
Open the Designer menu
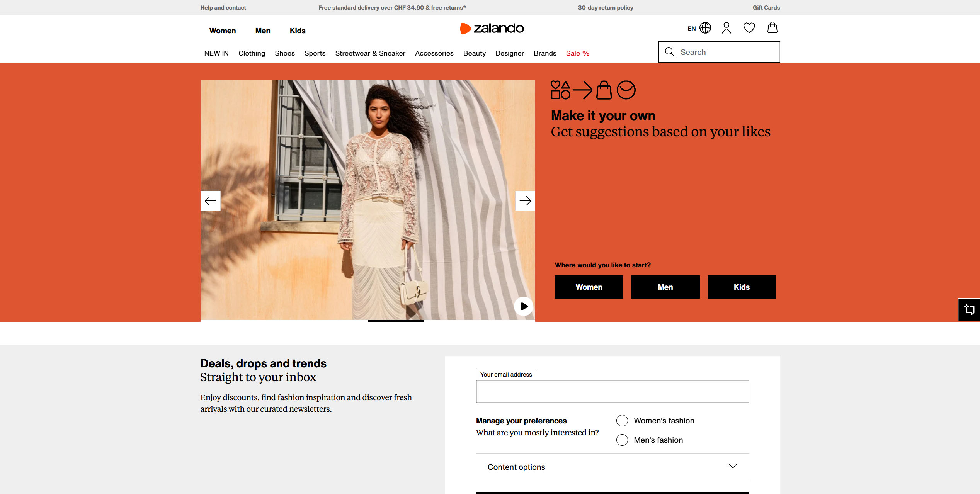[510, 53]
